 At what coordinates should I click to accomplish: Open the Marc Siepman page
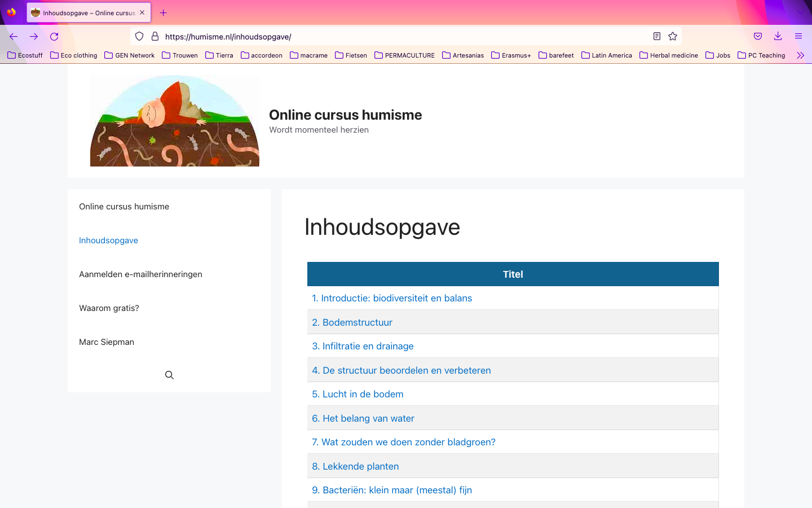[x=107, y=342]
